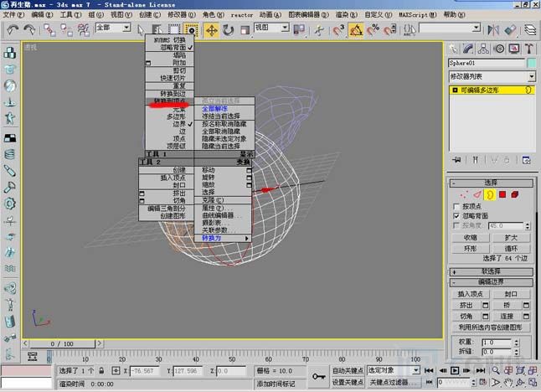Select the Select and Scale tool
Image resolution: width=541 pixels, height=392 pixels.
point(245,30)
